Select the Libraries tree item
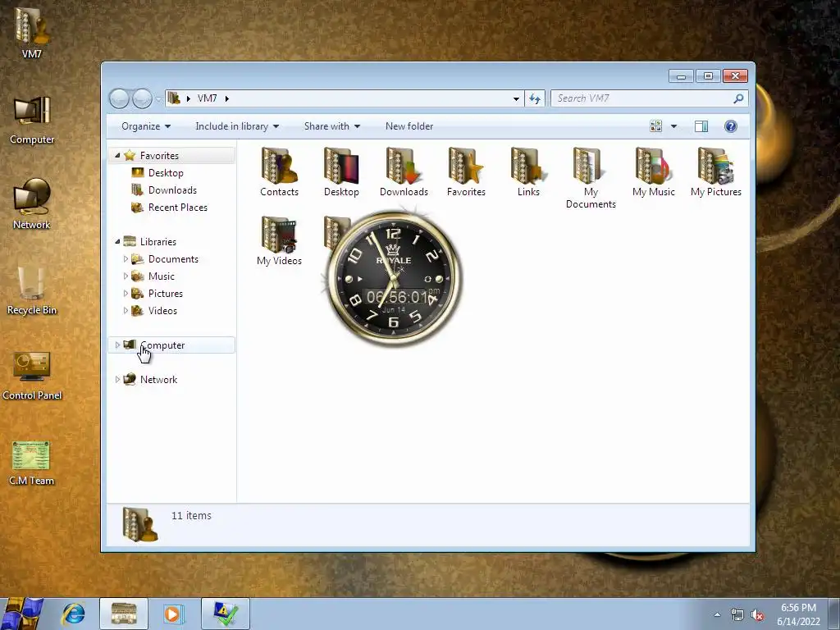 [x=150, y=242]
